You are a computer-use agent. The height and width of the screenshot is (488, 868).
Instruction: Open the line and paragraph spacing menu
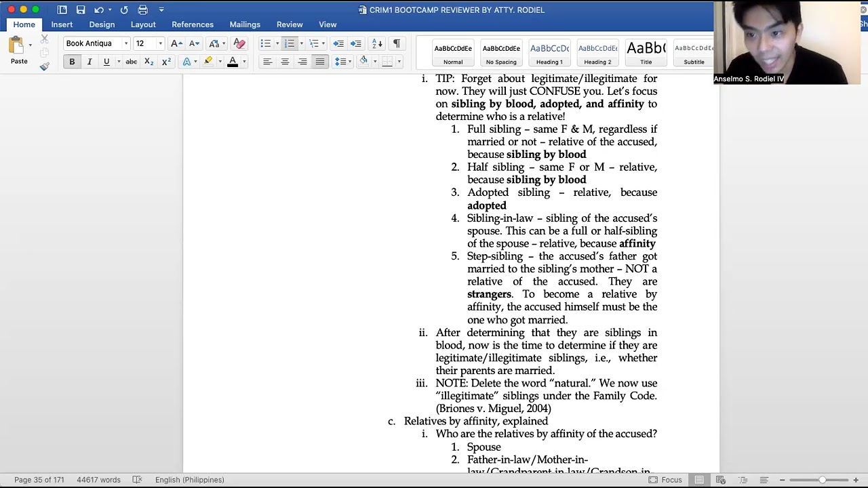click(x=342, y=62)
